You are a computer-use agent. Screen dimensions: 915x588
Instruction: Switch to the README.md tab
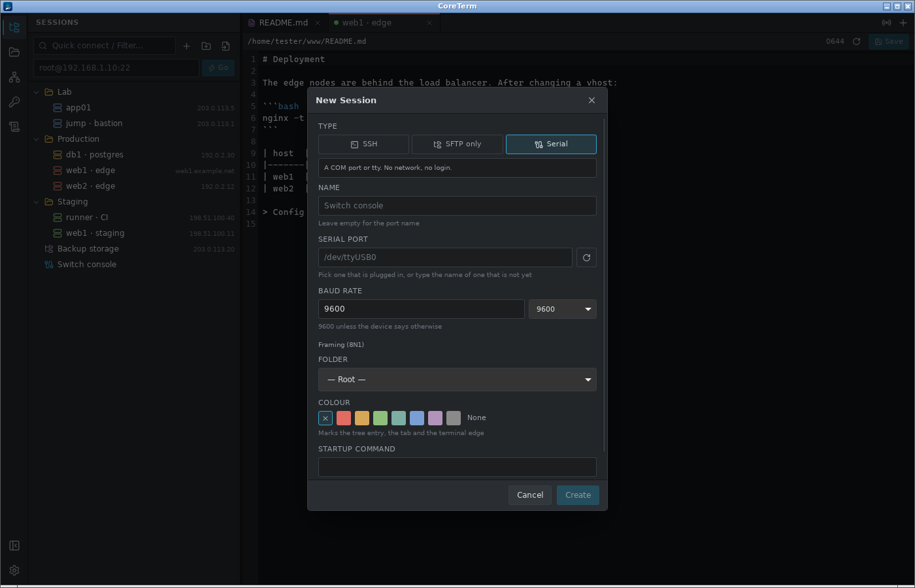click(x=284, y=23)
